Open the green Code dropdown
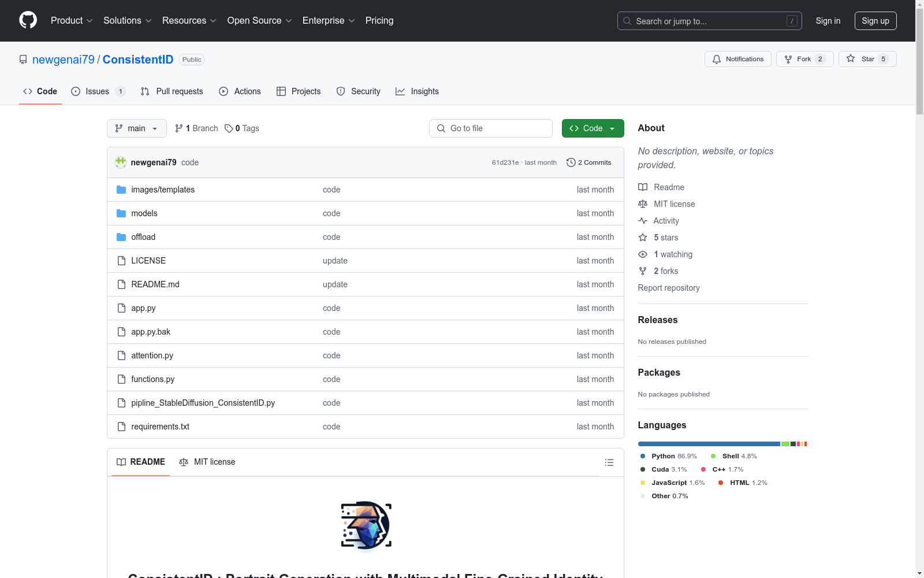924x578 pixels. (593, 128)
